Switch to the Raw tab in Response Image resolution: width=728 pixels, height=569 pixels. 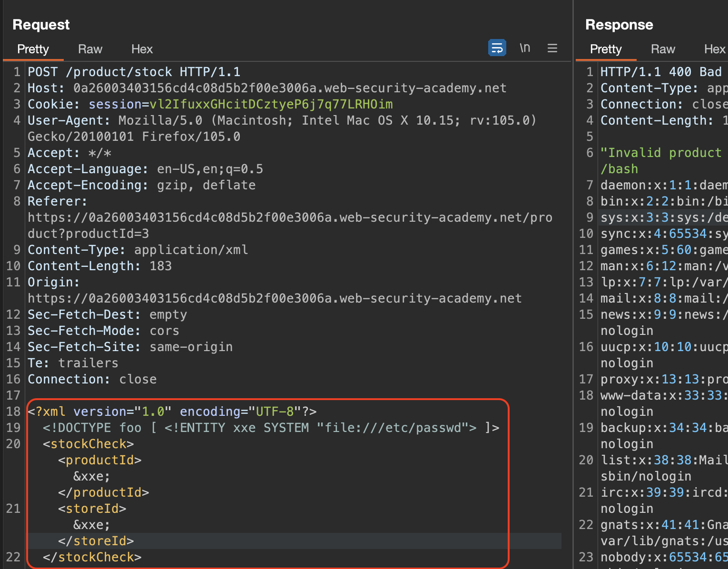(x=663, y=49)
